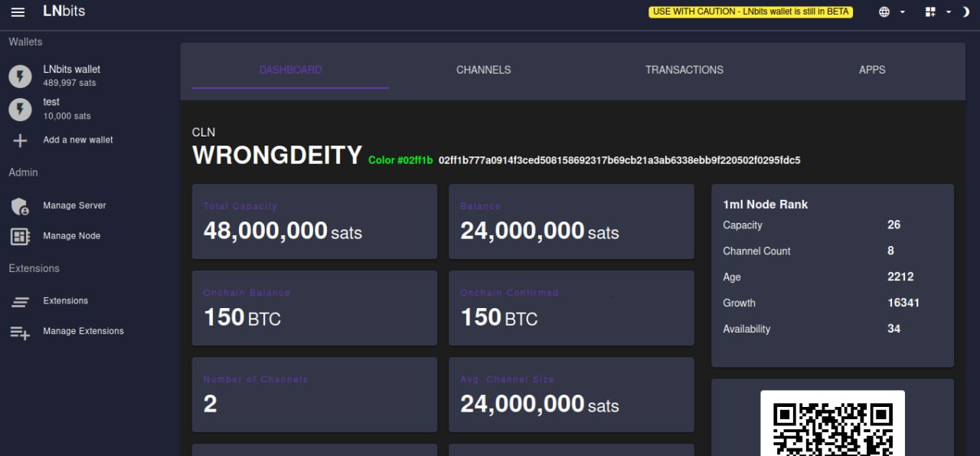Go to the Apps tab
This screenshot has height=456, width=980.
pos(871,70)
